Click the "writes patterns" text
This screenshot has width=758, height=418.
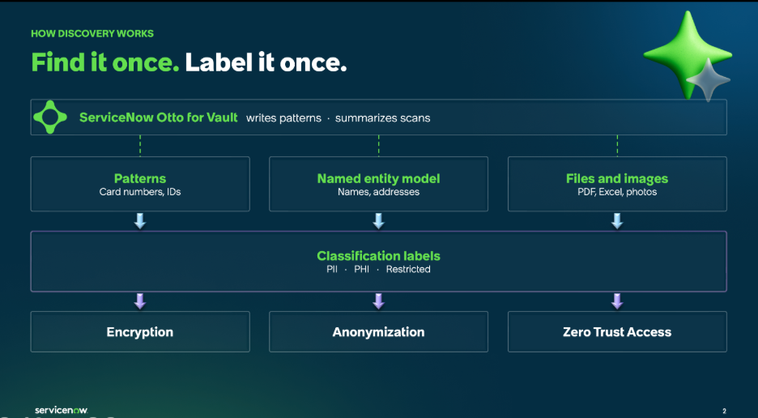(284, 118)
